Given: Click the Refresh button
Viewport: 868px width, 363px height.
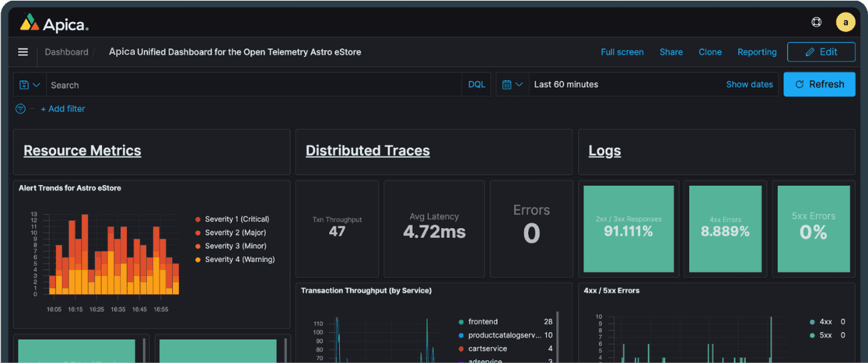Looking at the screenshot, I should coord(819,84).
